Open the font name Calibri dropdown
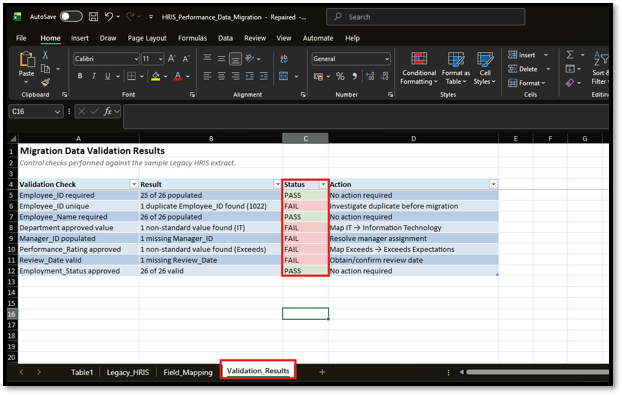This screenshot has width=622, height=395. coord(136,59)
